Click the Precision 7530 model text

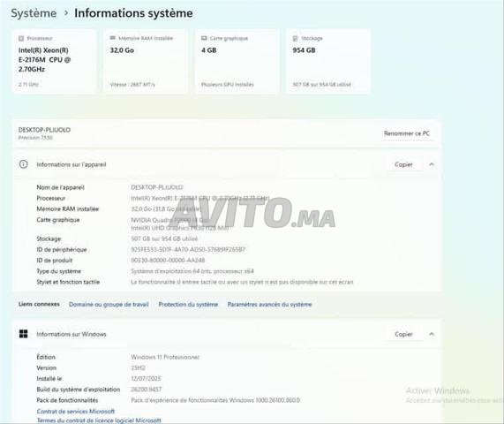[35, 138]
